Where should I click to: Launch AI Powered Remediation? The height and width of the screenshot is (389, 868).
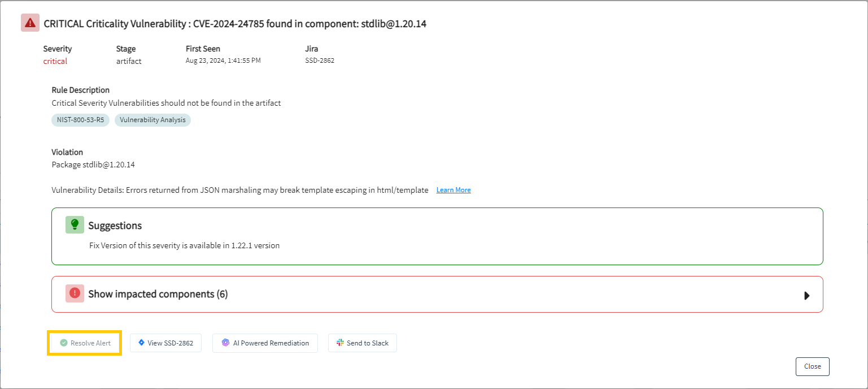[x=265, y=343]
